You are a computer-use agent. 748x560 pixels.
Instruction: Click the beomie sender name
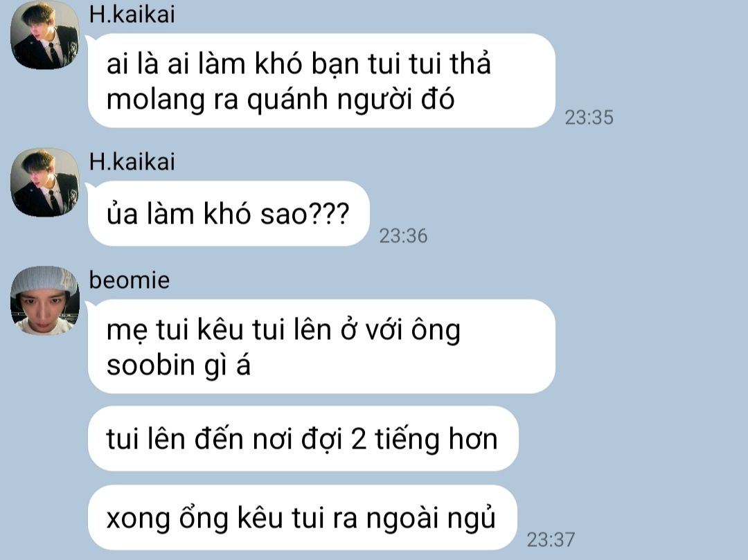(x=130, y=280)
